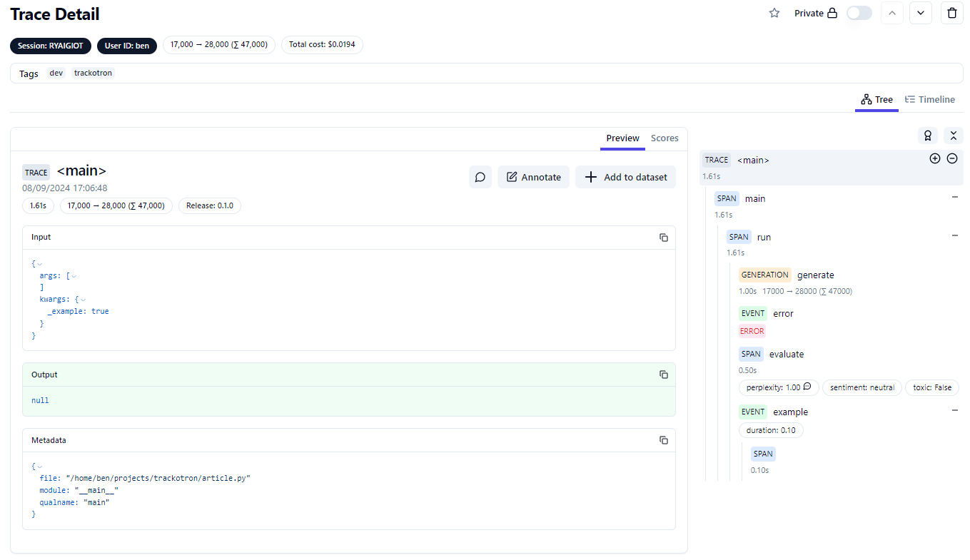970x560 pixels.
Task: Copy the Metadata JSON content
Action: pos(663,440)
